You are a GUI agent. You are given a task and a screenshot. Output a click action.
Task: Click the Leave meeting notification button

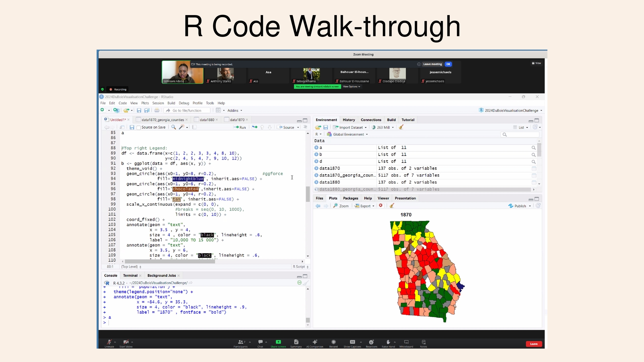pos(432,64)
